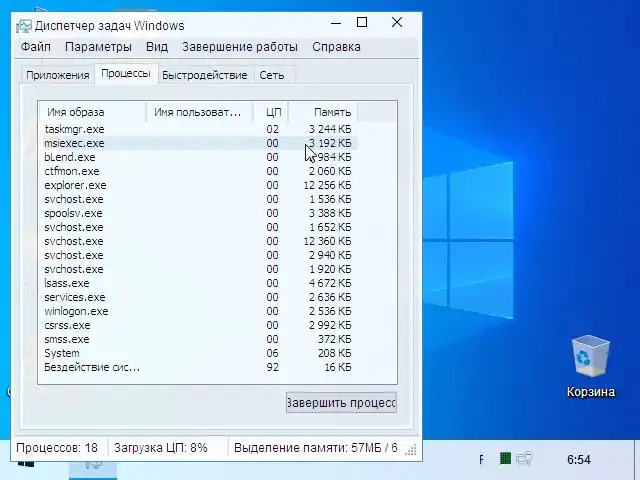The width and height of the screenshot is (640, 480).
Task: Click the 3 244 КБ memory value
Action: 330,129
